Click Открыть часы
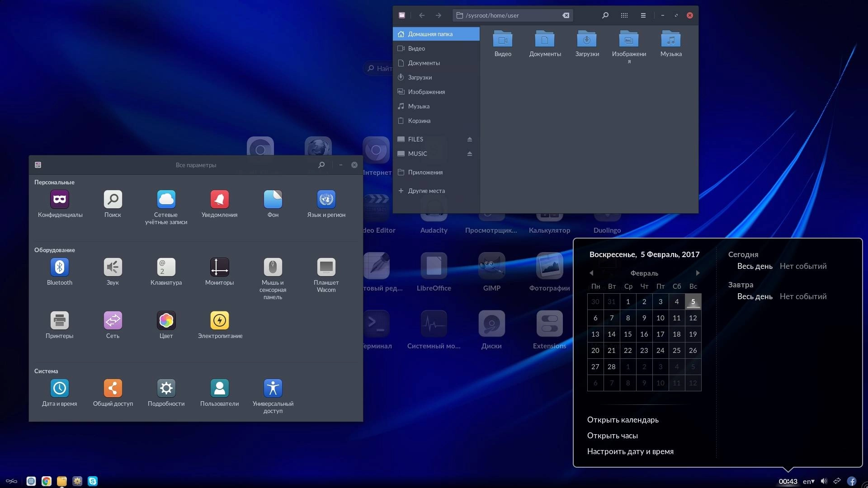The height and width of the screenshot is (488, 868). 613,436
